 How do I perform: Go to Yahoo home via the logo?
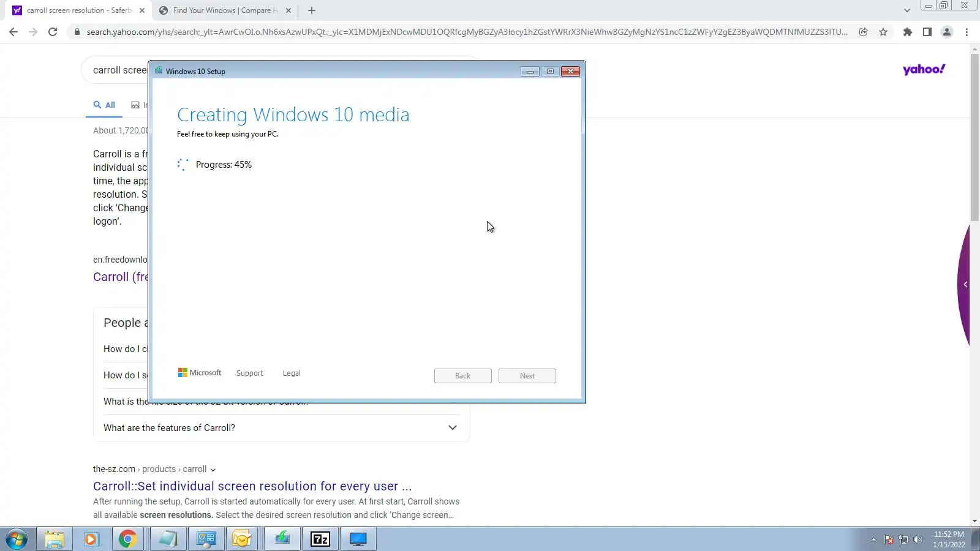point(924,70)
